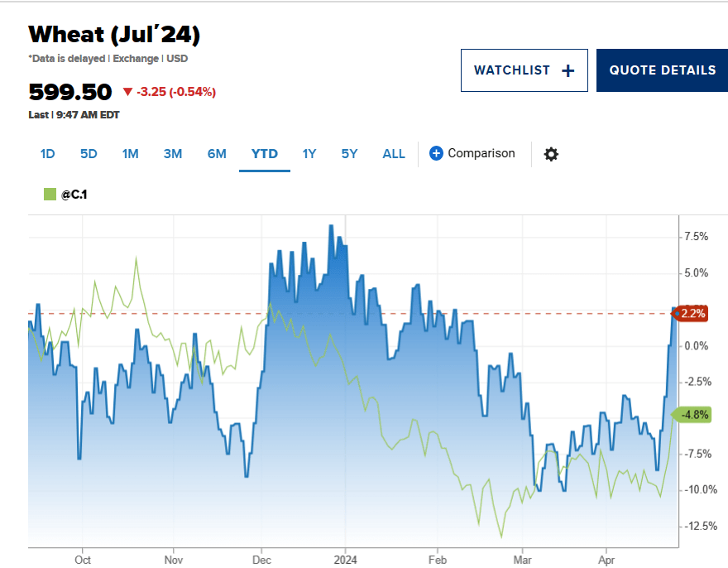Display ALL historical data range

coord(394,154)
